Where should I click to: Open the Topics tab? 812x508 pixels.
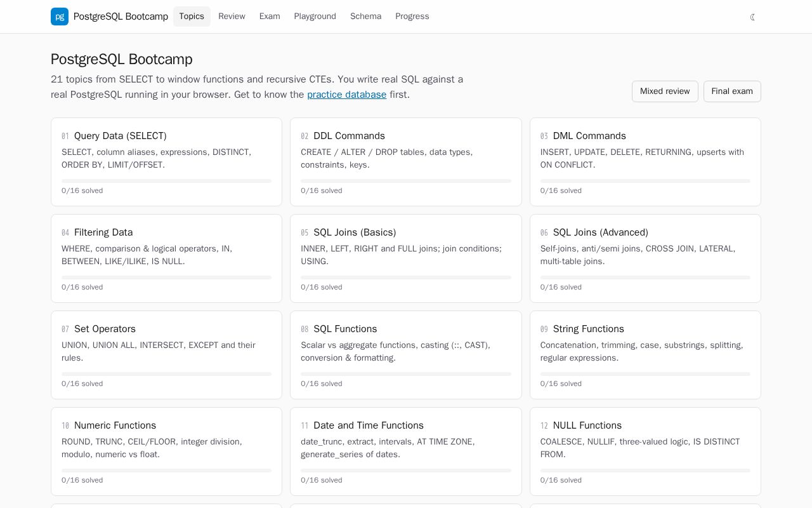(x=192, y=17)
